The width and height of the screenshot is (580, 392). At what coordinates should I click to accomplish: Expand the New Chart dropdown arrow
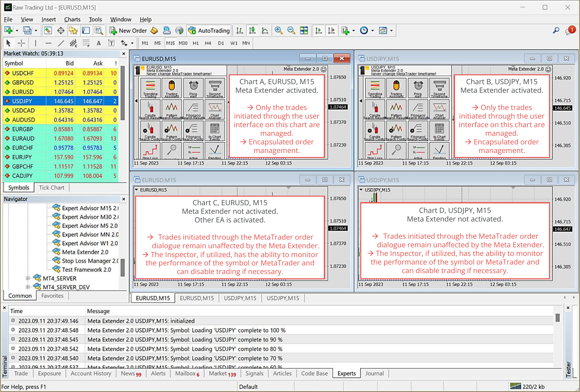(x=17, y=31)
